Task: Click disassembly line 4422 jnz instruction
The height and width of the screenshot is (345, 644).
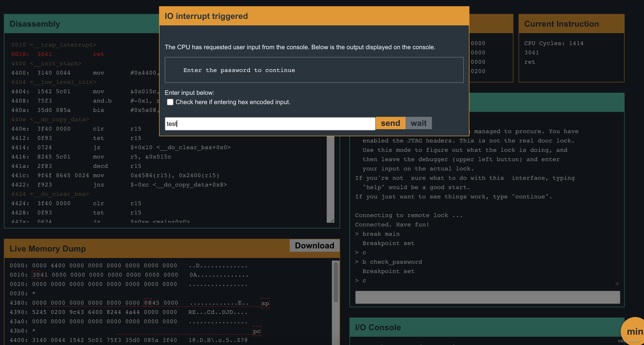Action: tap(119, 185)
